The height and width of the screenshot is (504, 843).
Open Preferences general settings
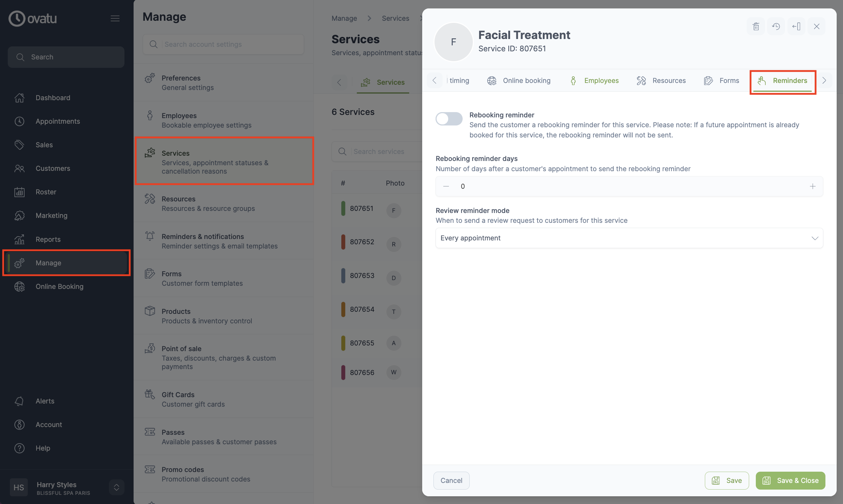click(224, 83)
